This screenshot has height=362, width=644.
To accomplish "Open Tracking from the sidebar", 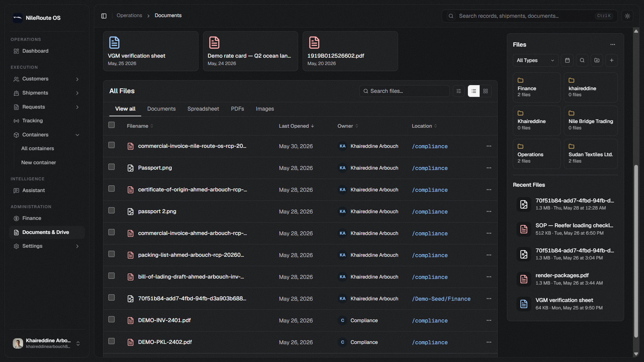I will tap(47, 121).
